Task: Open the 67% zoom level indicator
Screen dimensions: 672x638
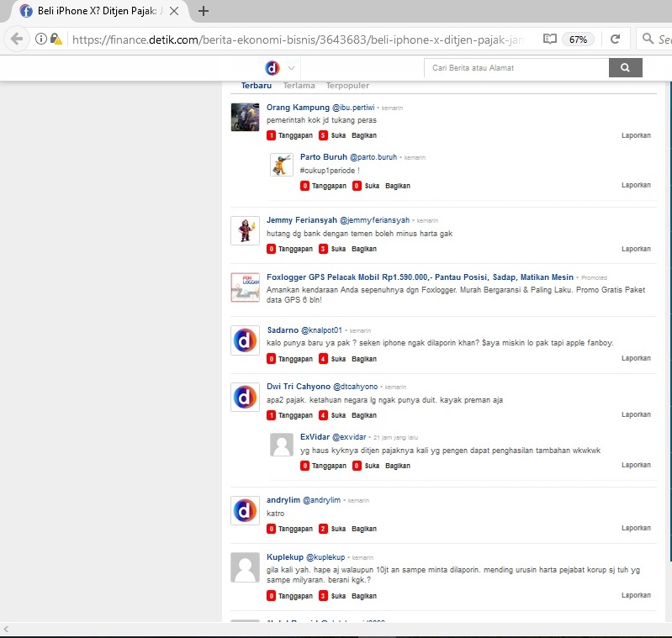Action: (x=578, y=40)
